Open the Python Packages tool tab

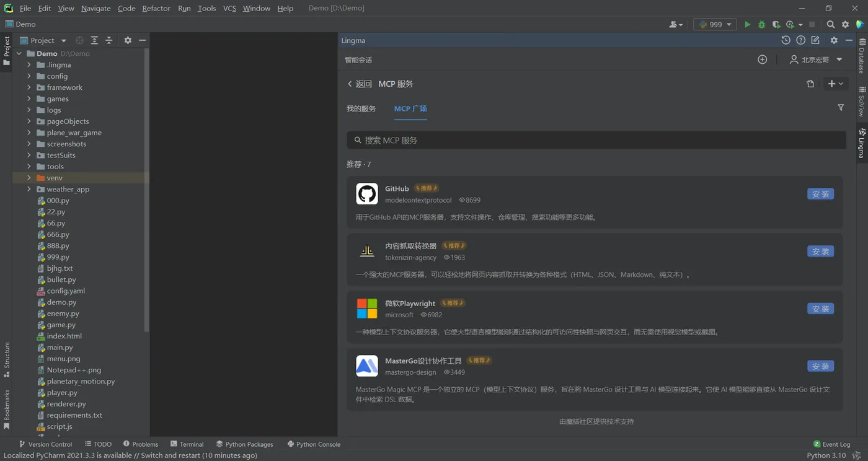coord(244,444)
